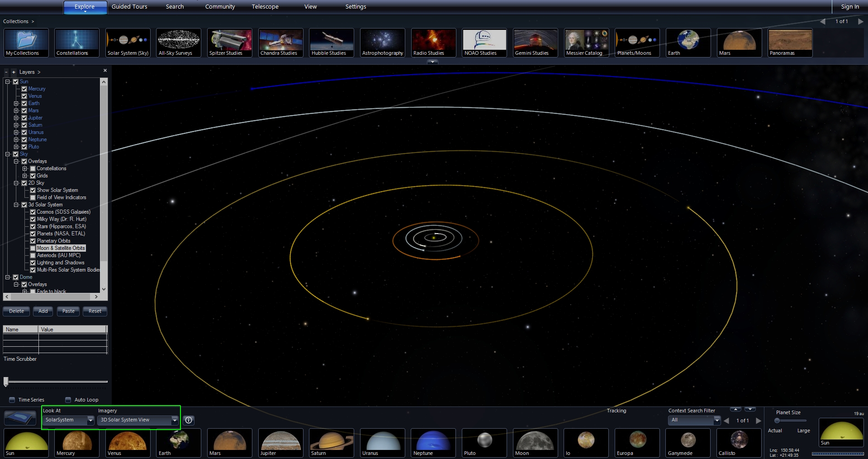Collapse the Sky tree node

8,154
